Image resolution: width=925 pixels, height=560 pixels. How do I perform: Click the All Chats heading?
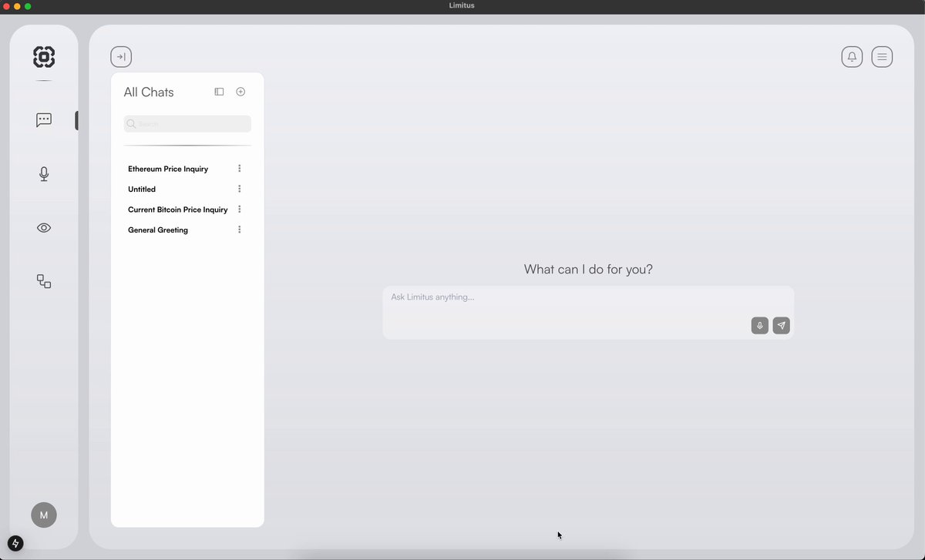(x=149, y=92)
